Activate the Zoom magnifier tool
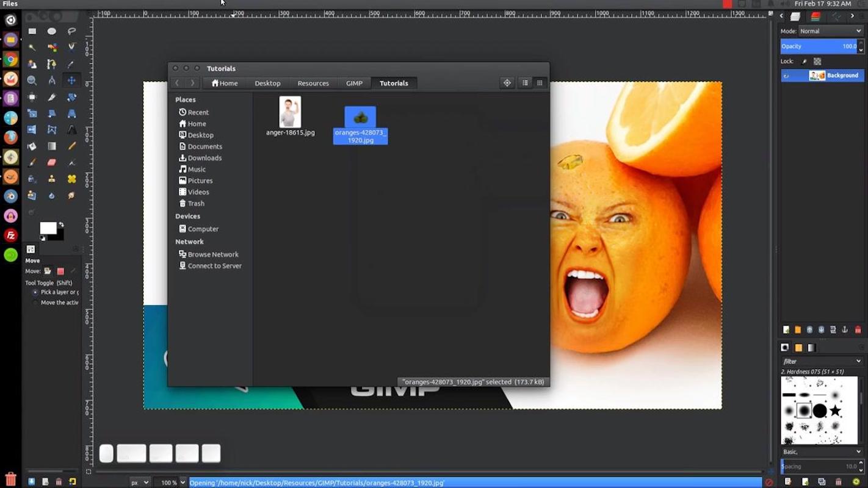Image resolution: width=868 pixels, height=488 pixels. 32,81
